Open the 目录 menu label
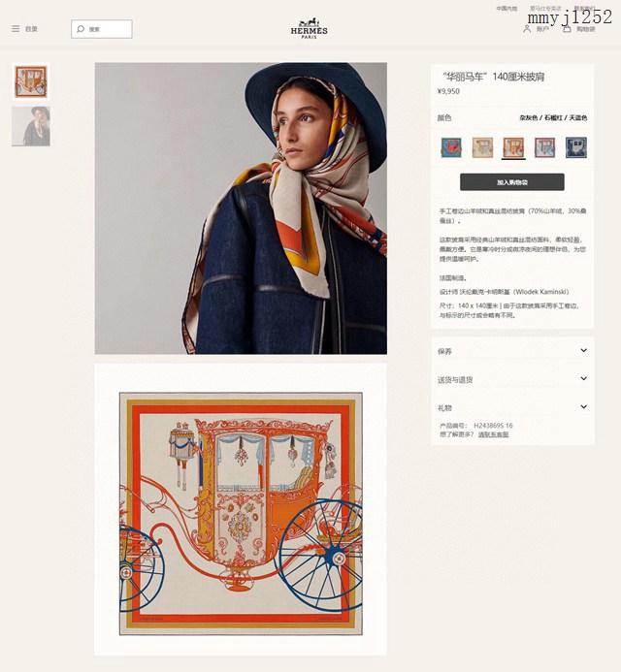Screen dimensions: 621x672 click(31, 29)
